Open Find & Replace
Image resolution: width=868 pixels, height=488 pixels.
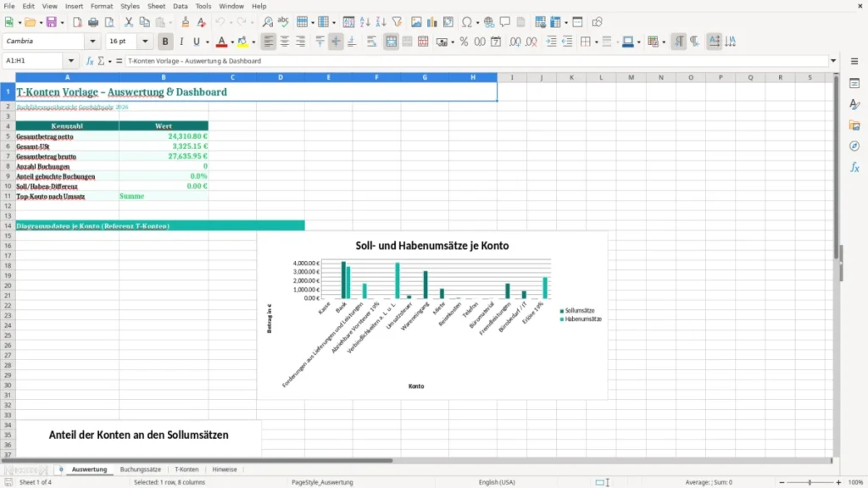(x=267, y=22)
